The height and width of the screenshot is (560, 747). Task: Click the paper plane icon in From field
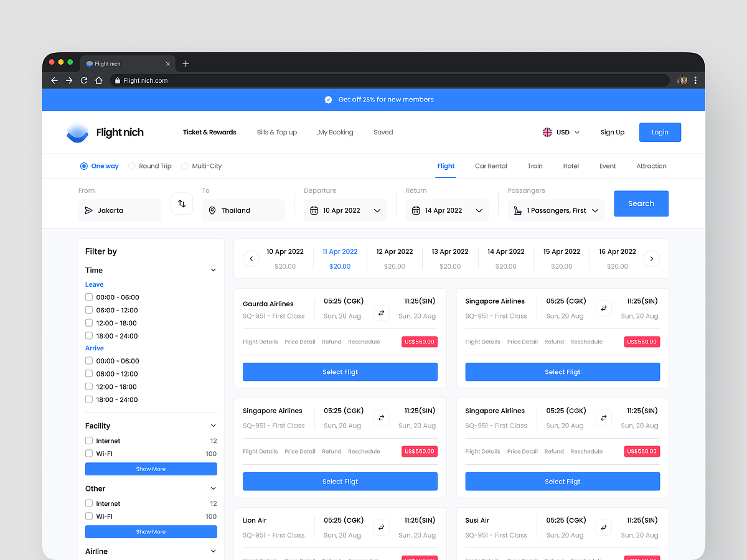89,210
